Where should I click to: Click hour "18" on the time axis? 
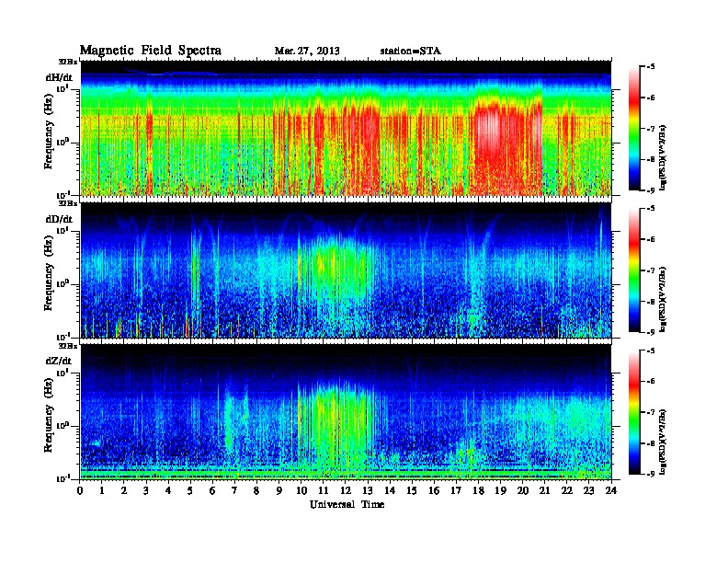point(479,490)
